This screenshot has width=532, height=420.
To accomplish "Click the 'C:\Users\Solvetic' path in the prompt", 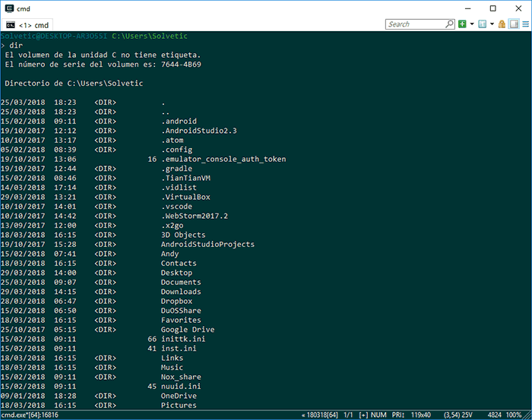I will [x=150, y=36].
